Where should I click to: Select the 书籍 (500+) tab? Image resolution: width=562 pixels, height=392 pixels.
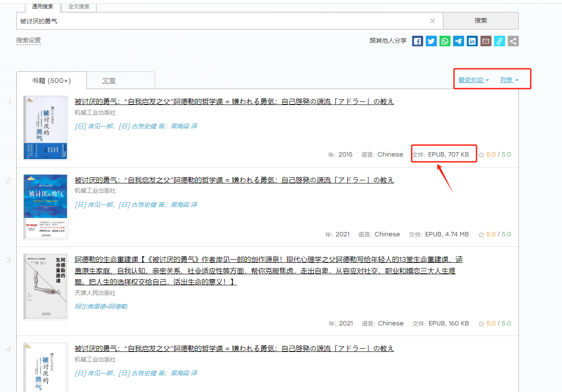tap(51, 81)
